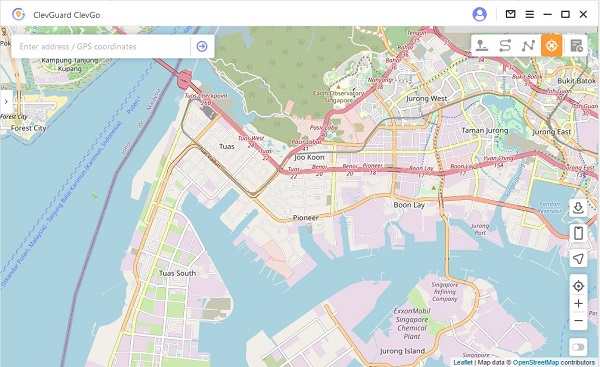Image resolution: width=600 pixels, height=367 pixels.
Task: Zoom in the map with plus
Action: (578, 303)
